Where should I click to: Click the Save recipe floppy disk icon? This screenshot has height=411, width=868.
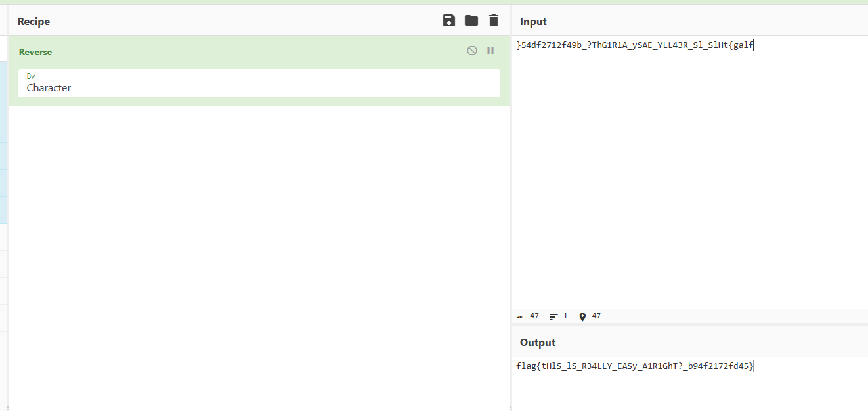[x=449, y=20]
